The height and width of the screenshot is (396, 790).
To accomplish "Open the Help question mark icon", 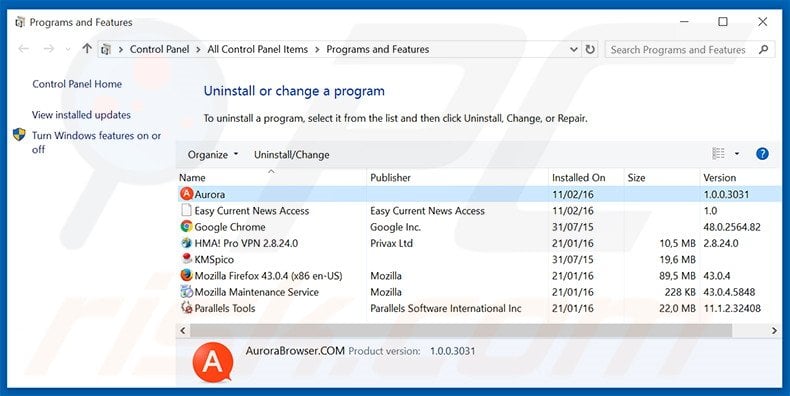I will (762, 154).
